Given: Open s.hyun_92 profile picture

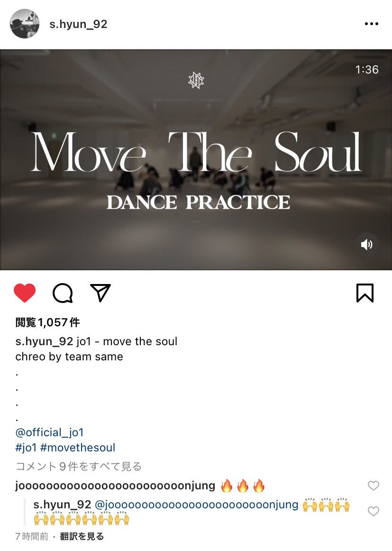Looking at the screenshot, I should tap(25, 24).
